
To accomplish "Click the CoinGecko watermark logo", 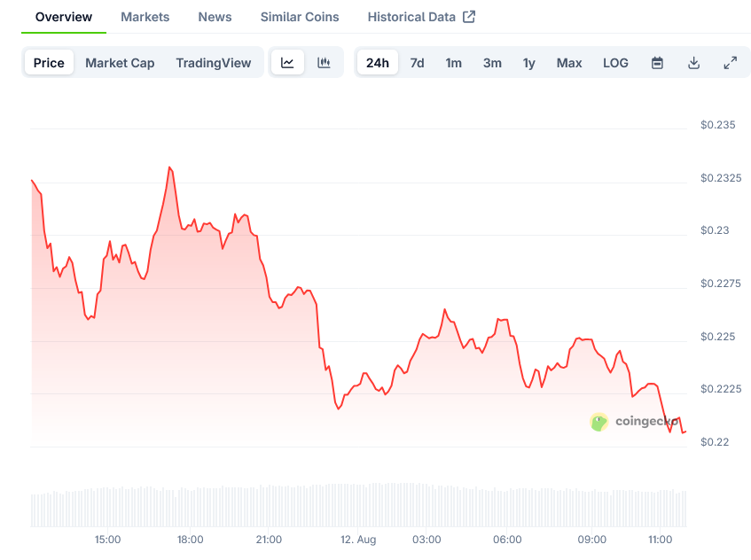I will [x=634, y=422].
